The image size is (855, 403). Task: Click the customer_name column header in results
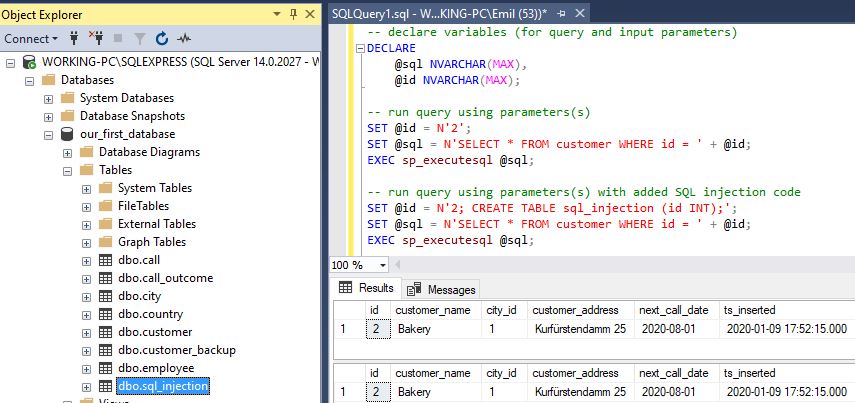436,311
